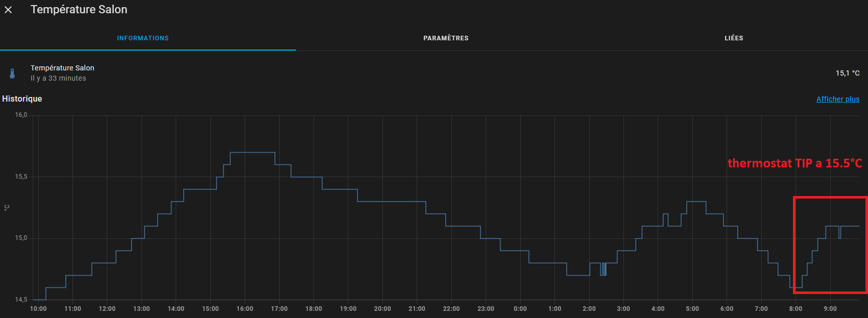Screen dimensions: 868x318
Task: Select the Température Salon entity name row
Action: click(62, 68)
